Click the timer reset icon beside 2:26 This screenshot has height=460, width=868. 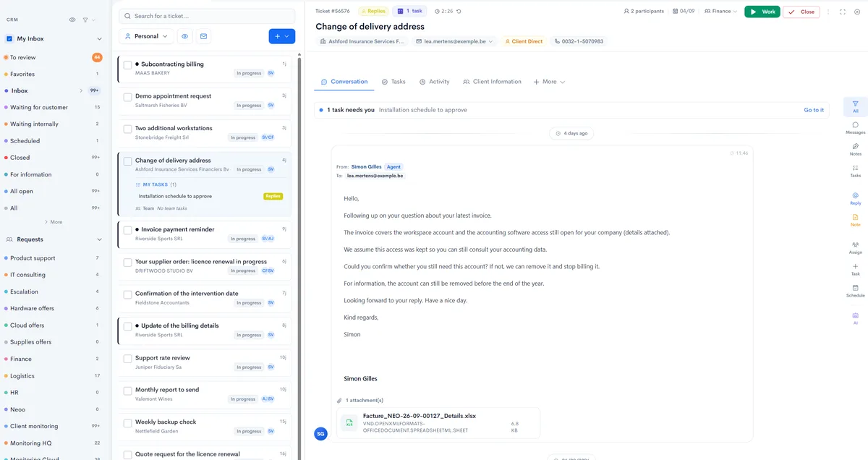point(459,12)
